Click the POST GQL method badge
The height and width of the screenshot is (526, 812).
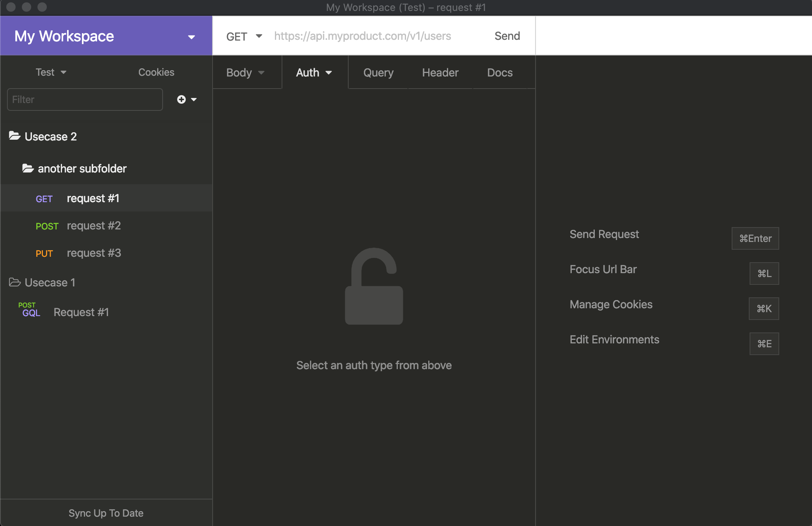(x=29, y=309)
